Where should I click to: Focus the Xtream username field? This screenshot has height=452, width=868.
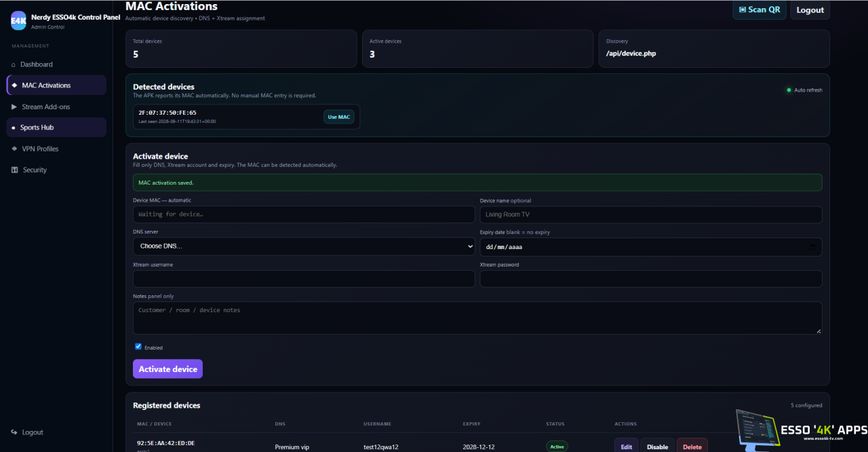tap(304, 279)
